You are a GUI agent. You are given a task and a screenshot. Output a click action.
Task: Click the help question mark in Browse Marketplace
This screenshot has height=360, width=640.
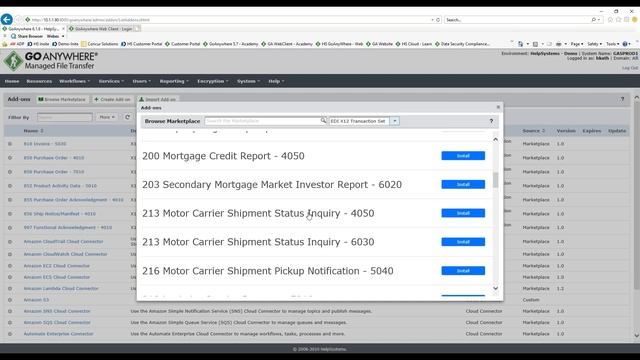tap(491, 121)
